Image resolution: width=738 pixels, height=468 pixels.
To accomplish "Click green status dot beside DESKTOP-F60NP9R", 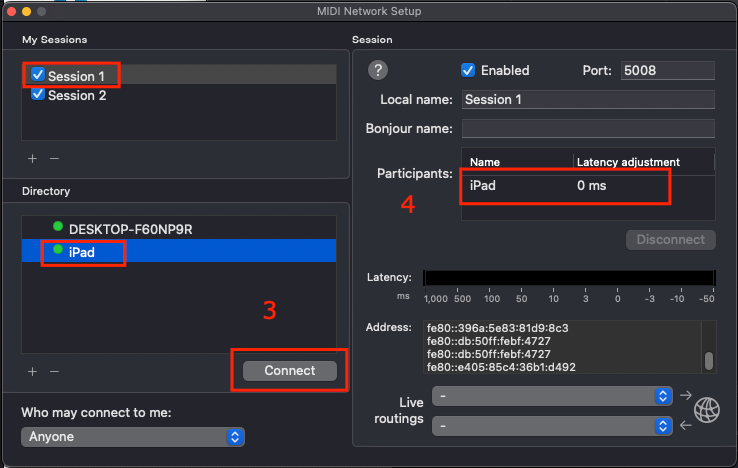I will coord(58,227).
